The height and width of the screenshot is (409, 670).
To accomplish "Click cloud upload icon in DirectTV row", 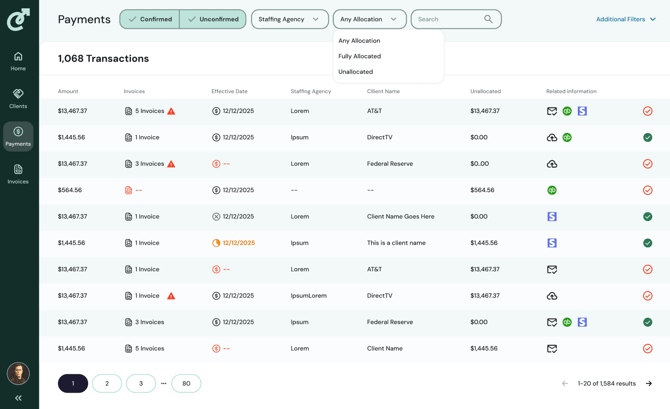I will [552, 137].
